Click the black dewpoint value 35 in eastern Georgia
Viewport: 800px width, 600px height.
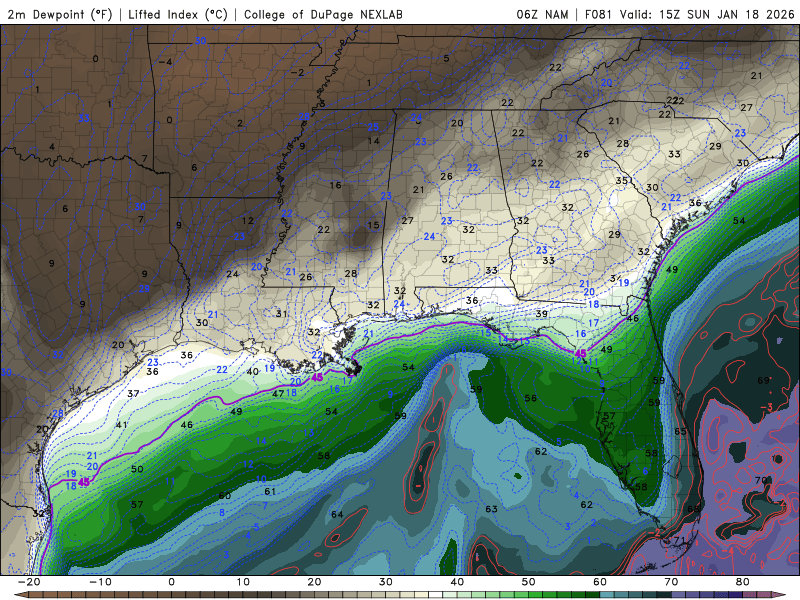click(x=621, y=181)
